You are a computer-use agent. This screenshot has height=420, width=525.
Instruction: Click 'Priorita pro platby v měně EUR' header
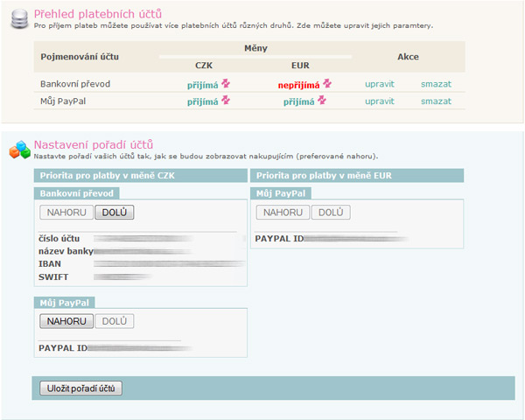click(323, 176)
